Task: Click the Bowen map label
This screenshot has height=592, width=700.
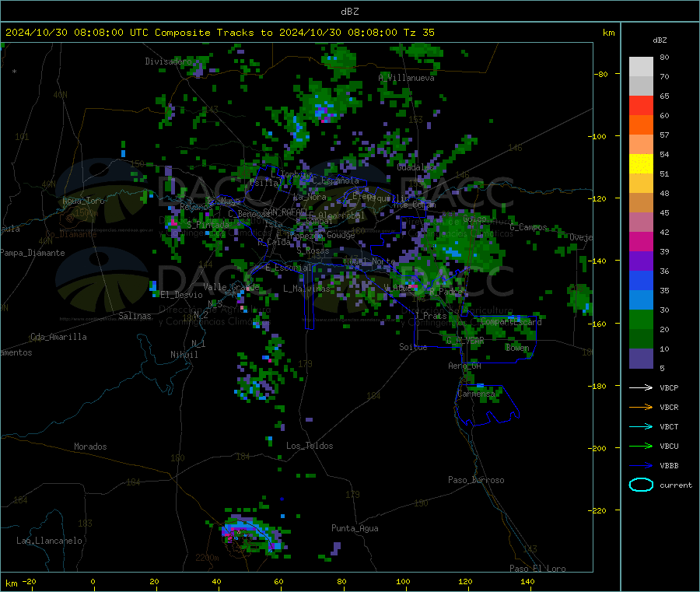Action: [517, 348]
